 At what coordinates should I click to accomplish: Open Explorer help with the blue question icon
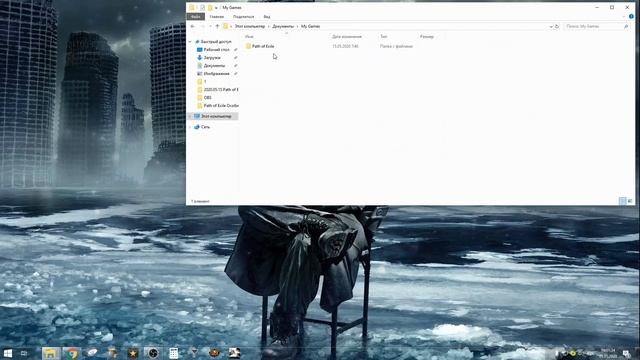coord(631,17)
